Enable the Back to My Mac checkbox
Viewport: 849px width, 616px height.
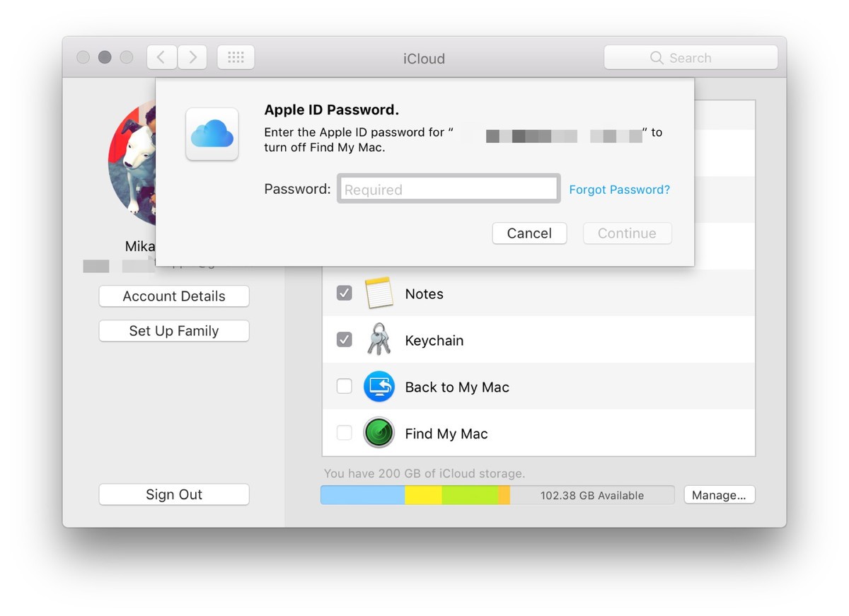coord(344,387)
